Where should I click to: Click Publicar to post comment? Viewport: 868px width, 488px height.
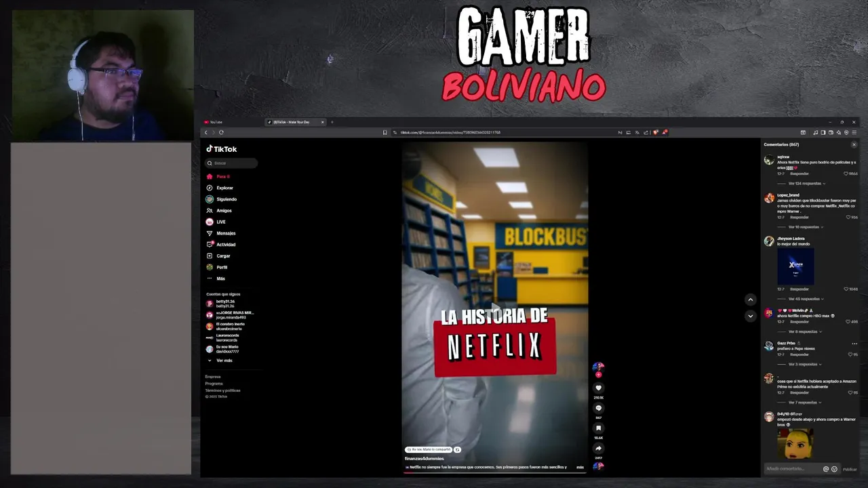pos(850,469)
